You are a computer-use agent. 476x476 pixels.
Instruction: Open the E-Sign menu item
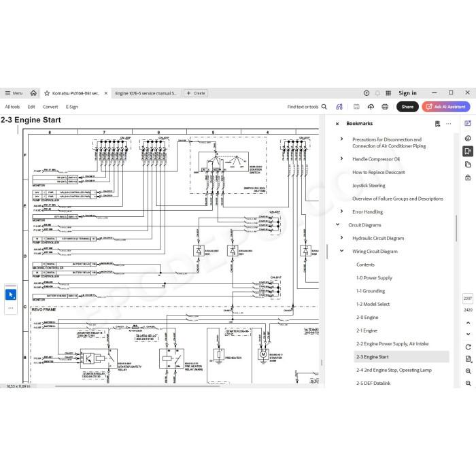(x=72, y=107)
